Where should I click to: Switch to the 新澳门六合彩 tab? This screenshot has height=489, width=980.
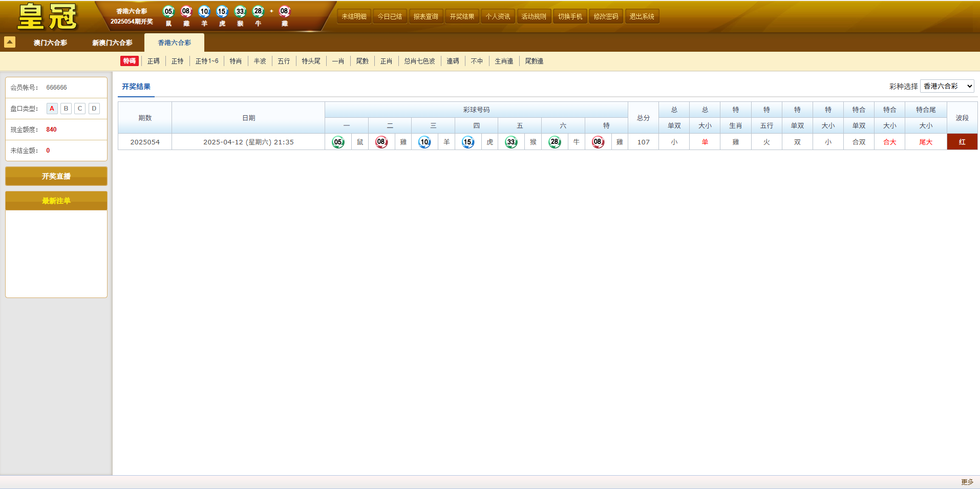pyautogui.click(x=112, y=43)
